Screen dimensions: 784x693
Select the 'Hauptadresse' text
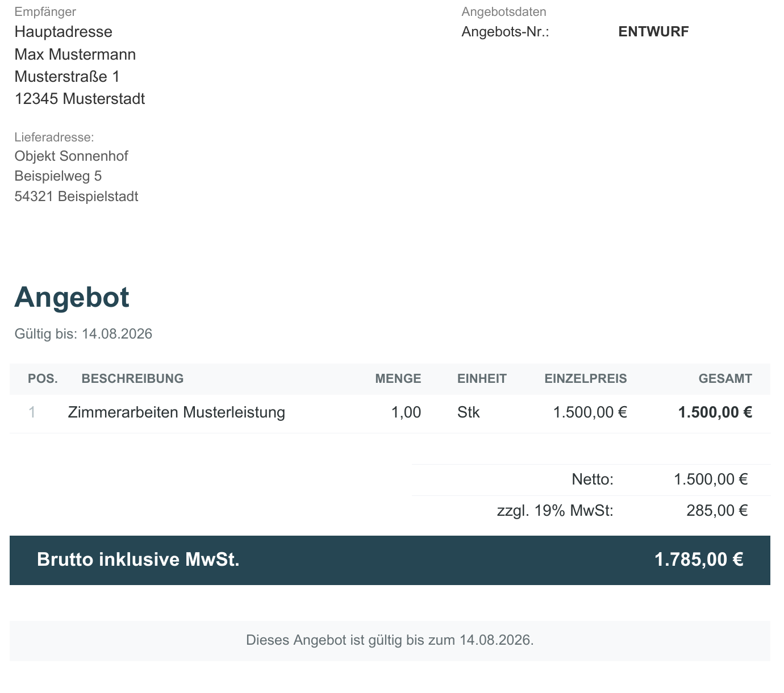64,32
